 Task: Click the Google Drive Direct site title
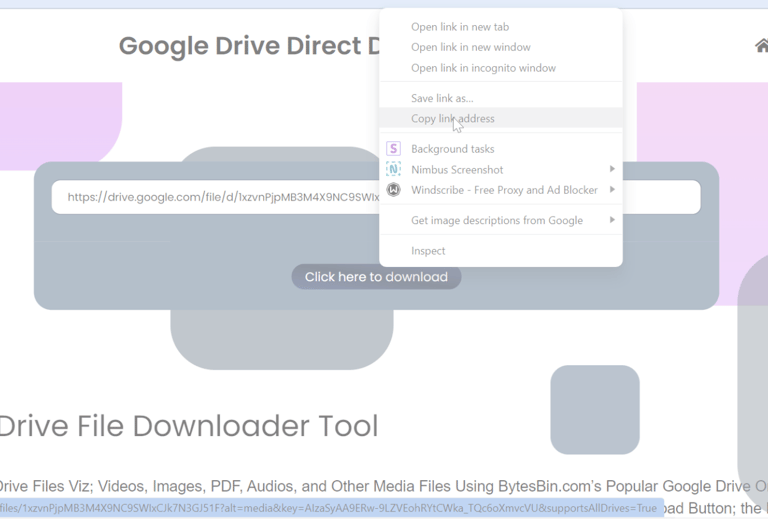tap(249, 46)
